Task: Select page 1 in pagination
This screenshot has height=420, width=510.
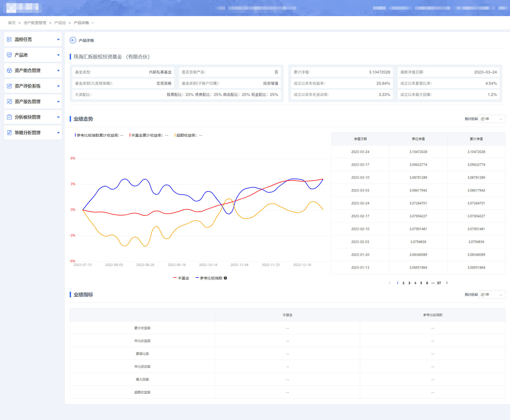Action: coord(397,283)
